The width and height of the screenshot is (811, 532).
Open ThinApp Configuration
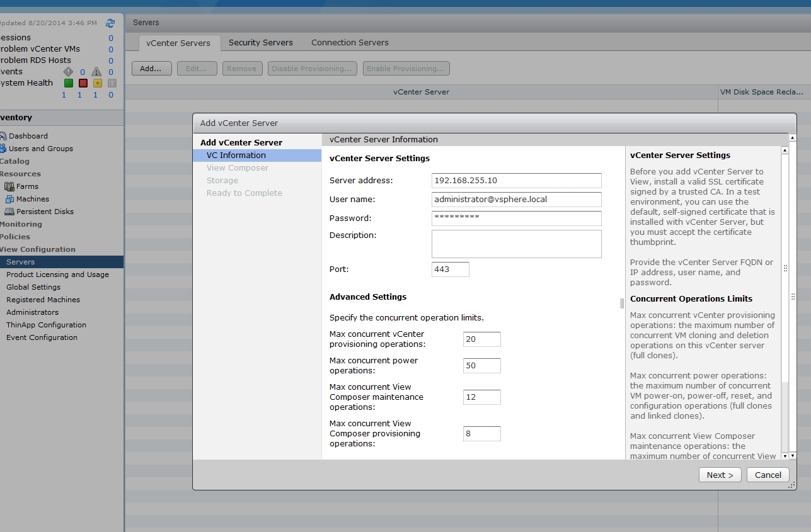click(x=46, y=325)
